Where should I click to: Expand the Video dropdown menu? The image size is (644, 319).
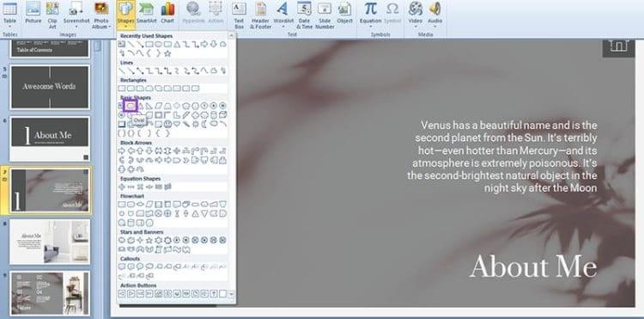pyautogui.click(x=416, y=15)
